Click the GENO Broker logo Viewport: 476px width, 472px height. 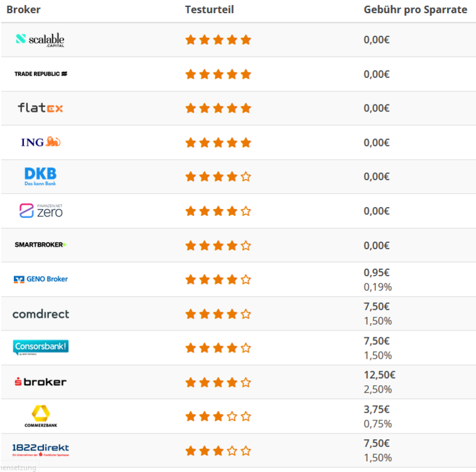(41, 279)
